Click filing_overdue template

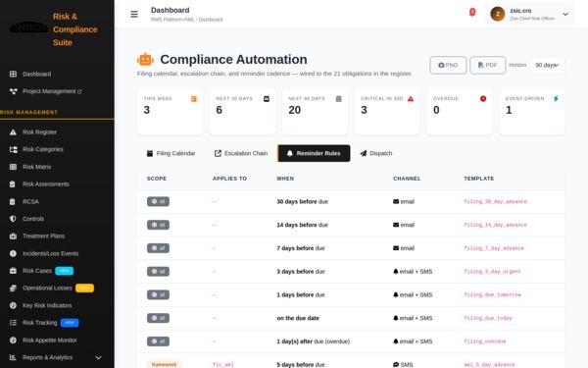click(x=485, y=342)
